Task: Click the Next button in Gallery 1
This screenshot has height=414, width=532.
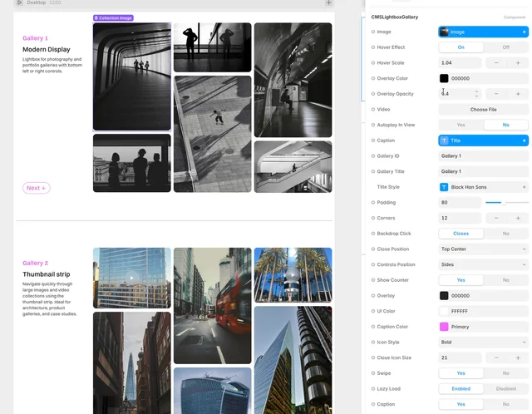Action: pos(37,188)
